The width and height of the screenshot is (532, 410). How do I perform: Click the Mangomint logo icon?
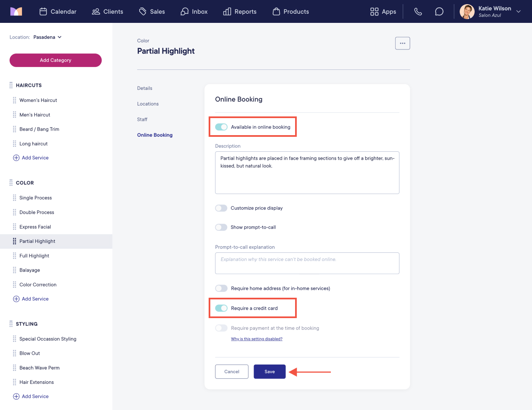click(16, 11)
